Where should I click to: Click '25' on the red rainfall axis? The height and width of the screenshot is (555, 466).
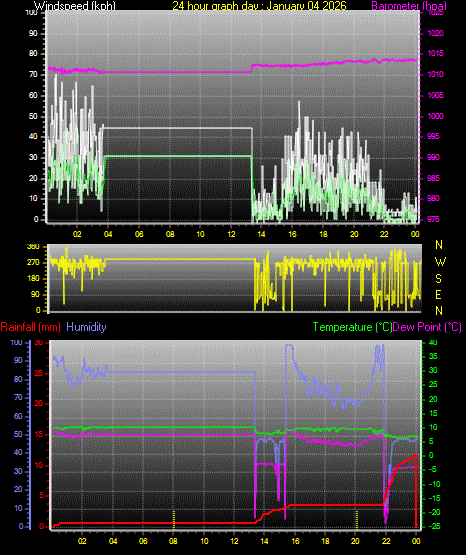point(39,373)
